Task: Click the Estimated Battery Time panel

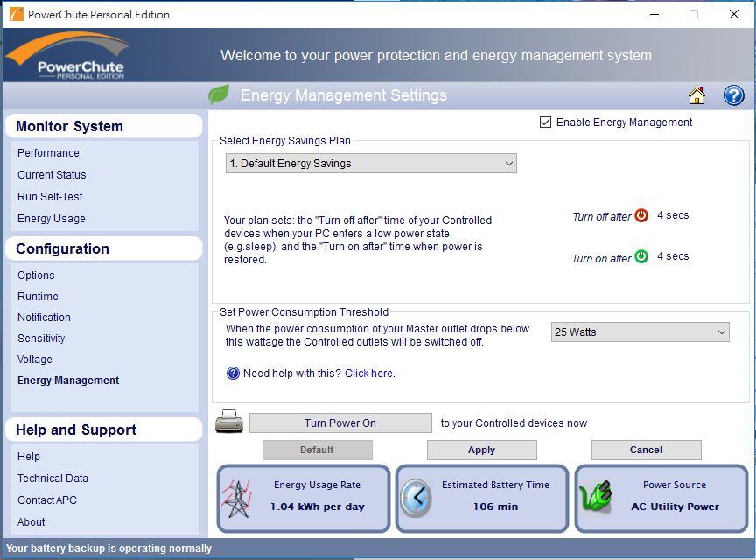Action: (x=482, y=499)
